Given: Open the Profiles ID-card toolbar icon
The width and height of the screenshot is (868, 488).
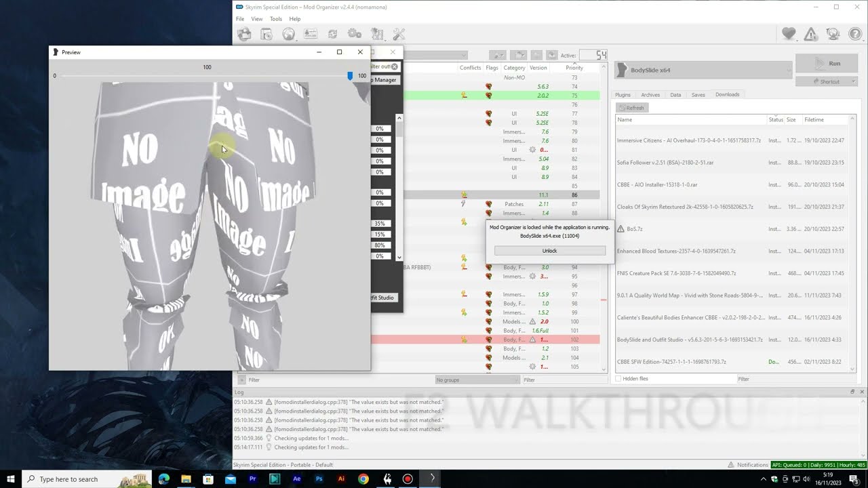Looking at the screenshot, I should click(x=311, y=34).
